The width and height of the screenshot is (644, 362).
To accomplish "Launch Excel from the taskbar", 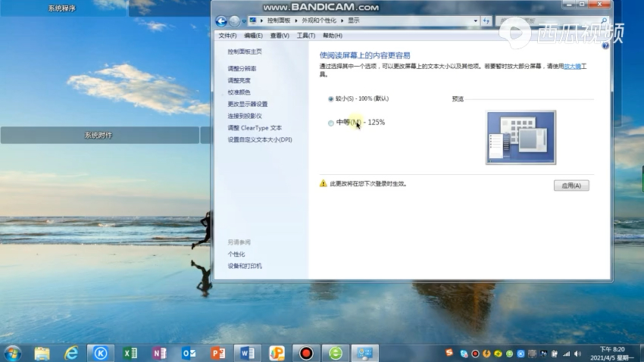I will [130, 353].
